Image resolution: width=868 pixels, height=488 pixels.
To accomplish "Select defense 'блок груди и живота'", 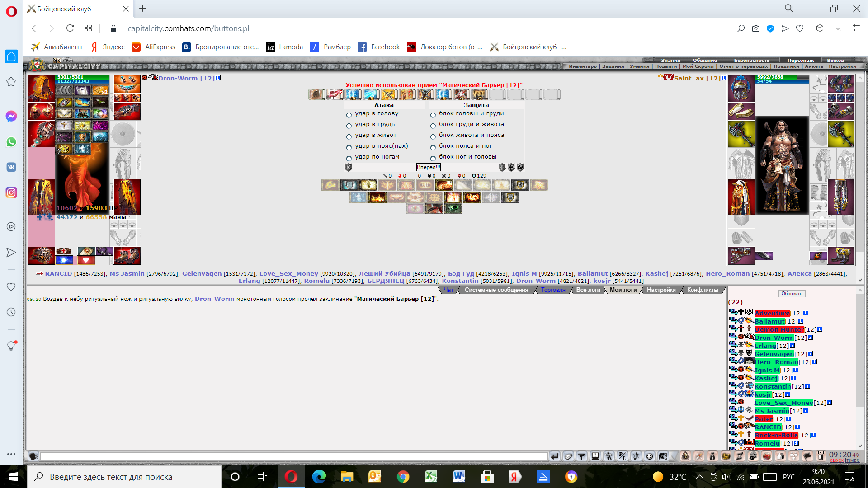I will coord(433,126).
